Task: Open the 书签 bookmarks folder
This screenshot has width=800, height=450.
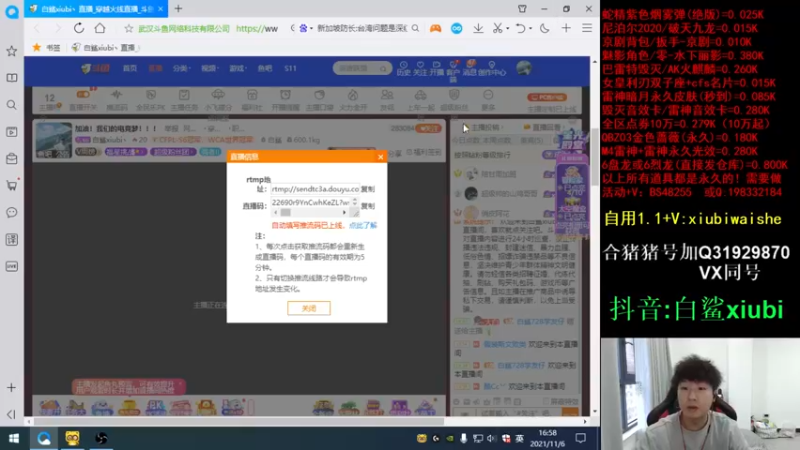Action: [46, 47]
